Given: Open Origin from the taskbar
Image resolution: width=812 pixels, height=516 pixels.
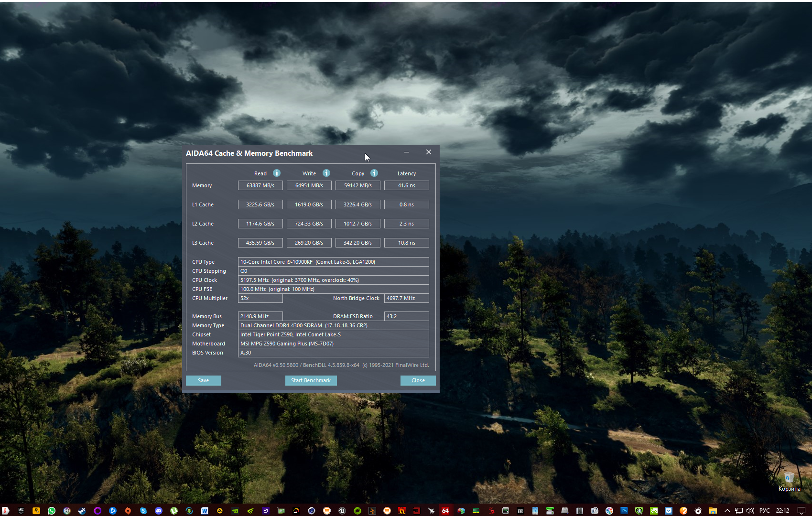Looking at the screenshot, I should pyautogui.click(x=128, y=511).
